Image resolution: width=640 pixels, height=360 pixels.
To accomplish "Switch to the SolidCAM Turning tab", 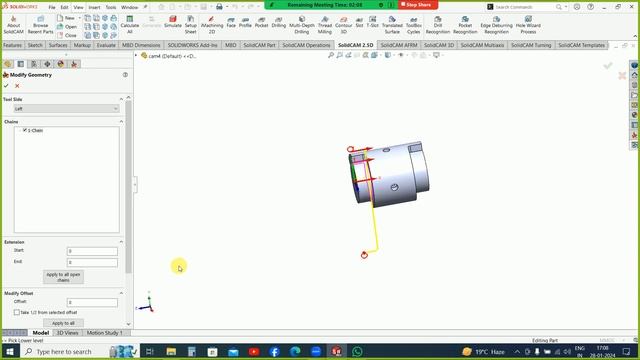I will [x=531, y=45].
